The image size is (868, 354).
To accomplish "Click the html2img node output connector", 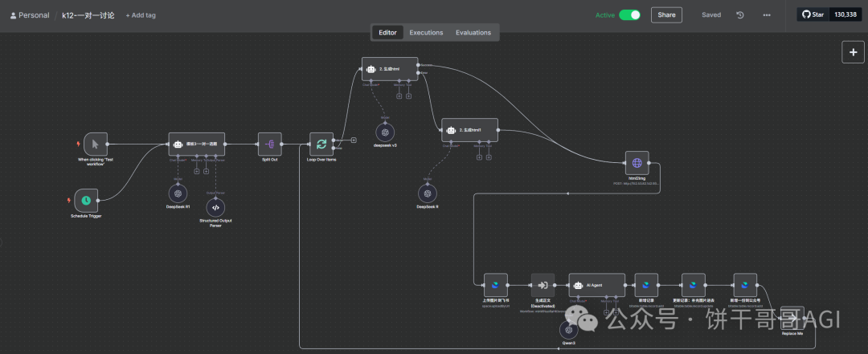I will 649,163.
